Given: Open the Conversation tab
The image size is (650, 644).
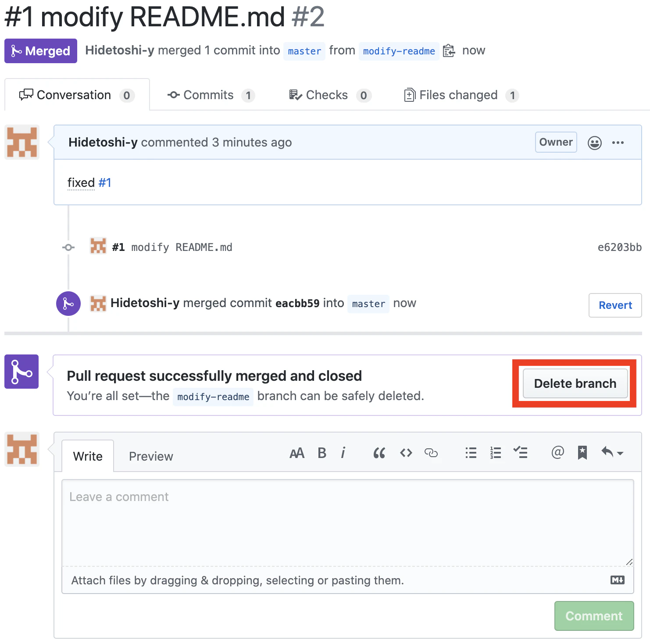Looking at the screenshot, I should 77,95.
